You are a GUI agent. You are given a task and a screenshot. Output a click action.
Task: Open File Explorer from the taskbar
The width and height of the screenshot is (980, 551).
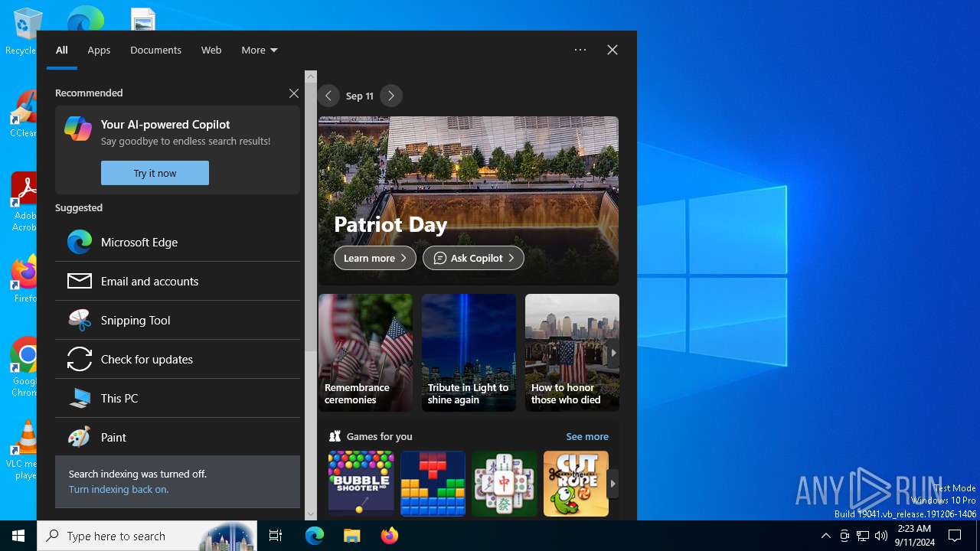pyautogui.click(x=351, y=536)
